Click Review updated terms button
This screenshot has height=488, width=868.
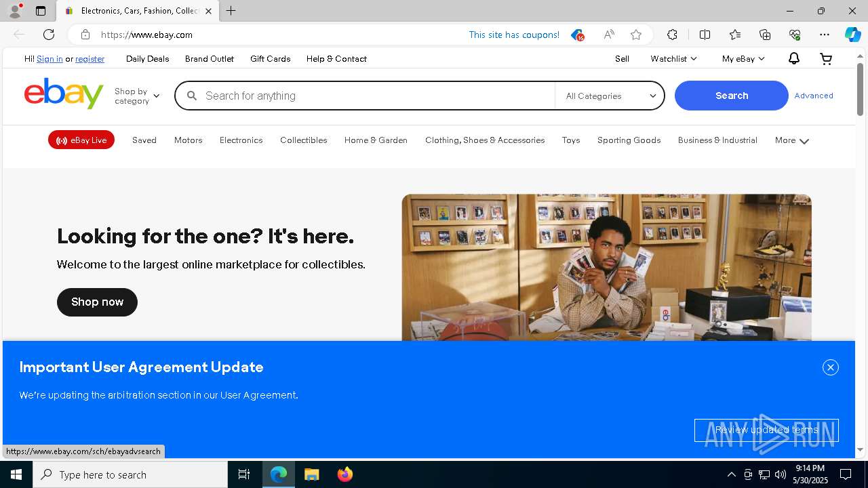(x=766, y=430)
